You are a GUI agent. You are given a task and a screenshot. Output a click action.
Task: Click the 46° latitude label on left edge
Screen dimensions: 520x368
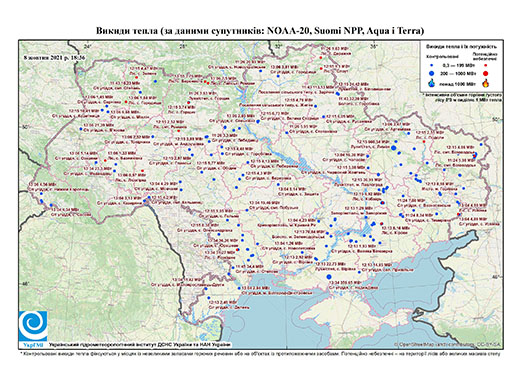[x=25, y=284]
